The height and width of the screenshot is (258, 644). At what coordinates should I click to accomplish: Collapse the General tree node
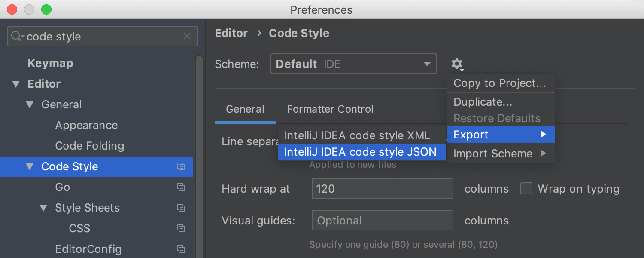[x=30, y=105]
